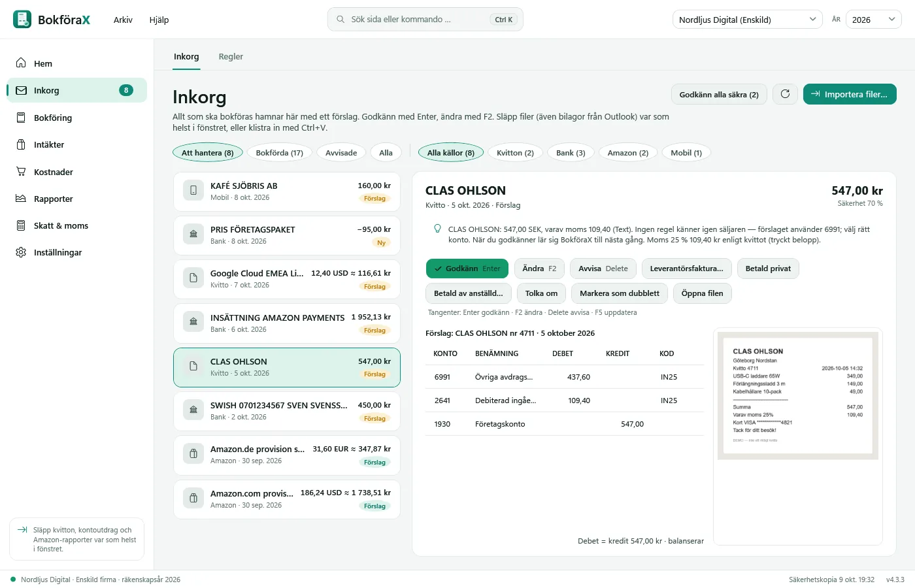This screenshot has height=588, width=915.
Task: Click Godkänn alla säkra (2)
Action: [x=719, y=94]
